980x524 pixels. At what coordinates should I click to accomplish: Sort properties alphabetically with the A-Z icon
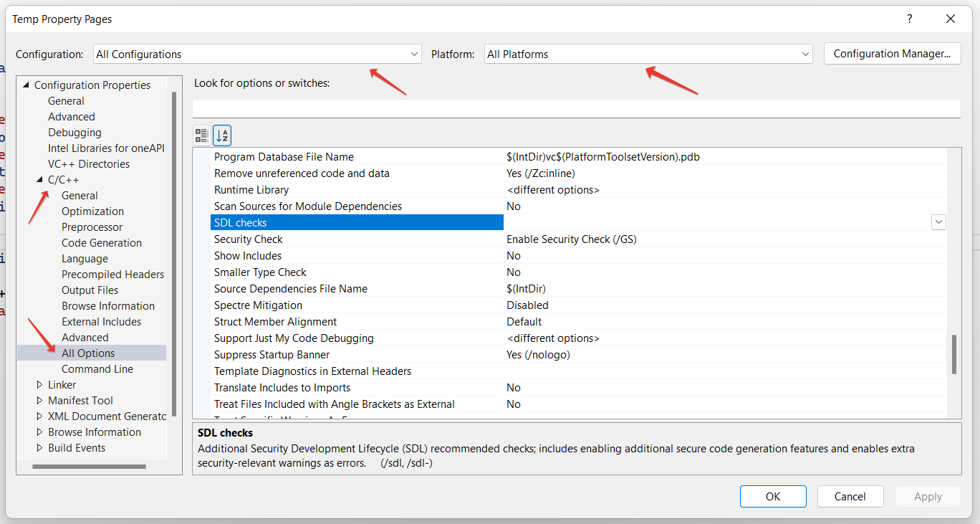pyautogui.click(x=221, y=135)
